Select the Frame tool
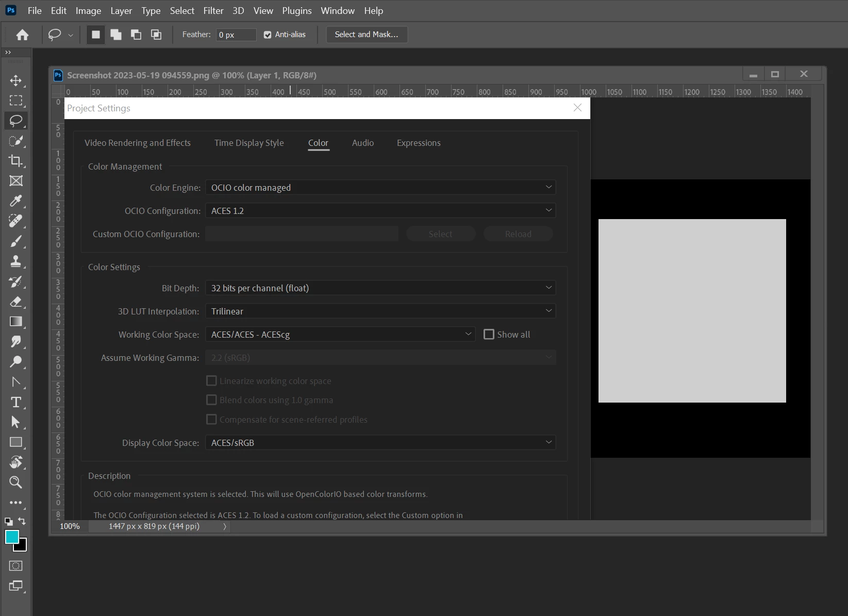The width and height of the screenshot is (848, 616). pyautogui.click(x=16, y=181)
